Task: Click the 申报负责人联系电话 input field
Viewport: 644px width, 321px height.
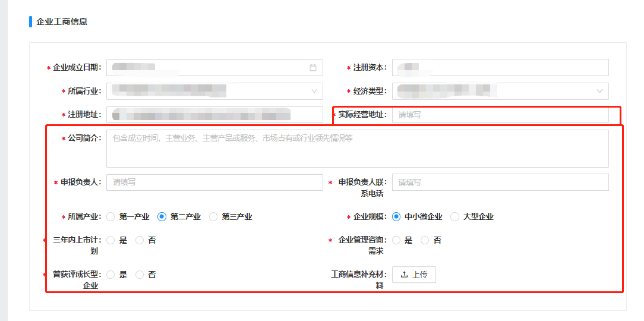Action: pyautogui.click(x=500, y=182)
